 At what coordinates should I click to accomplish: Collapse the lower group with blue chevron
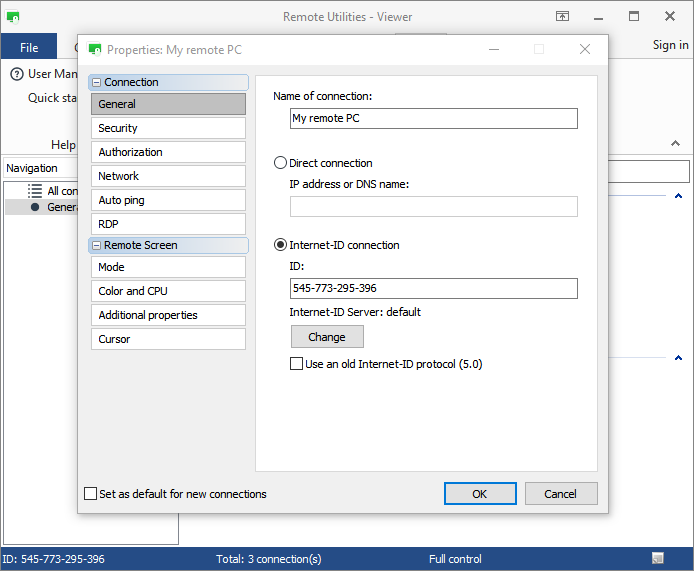[x=678, y=357]
